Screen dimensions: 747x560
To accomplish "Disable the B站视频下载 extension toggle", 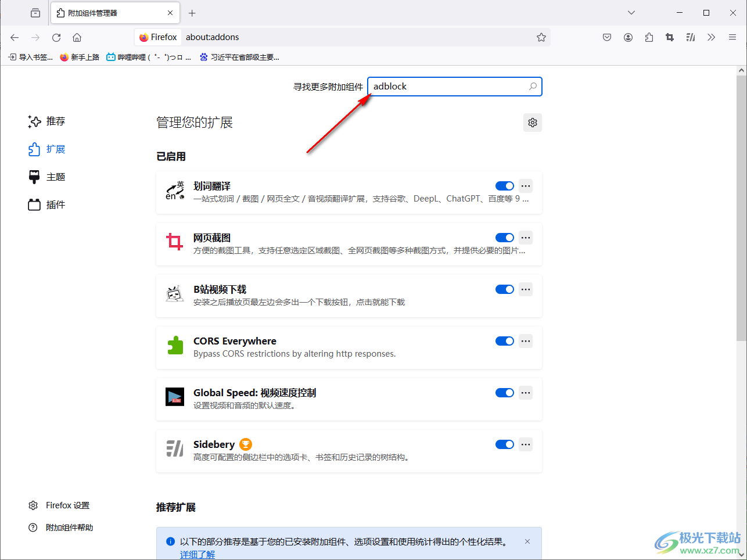I will click(505, 289).
